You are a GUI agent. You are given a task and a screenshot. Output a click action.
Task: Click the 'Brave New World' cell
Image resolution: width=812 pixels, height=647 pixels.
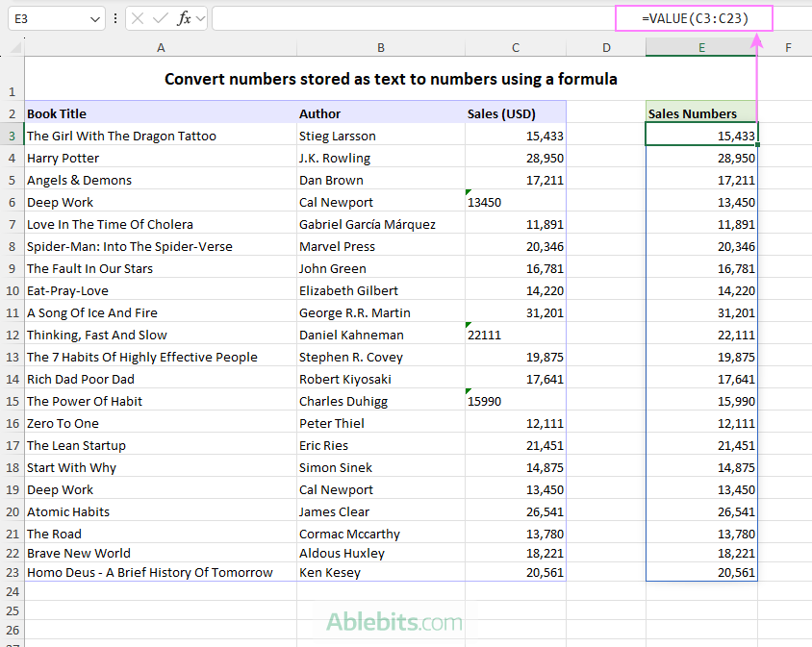click(x=161, y=553)
